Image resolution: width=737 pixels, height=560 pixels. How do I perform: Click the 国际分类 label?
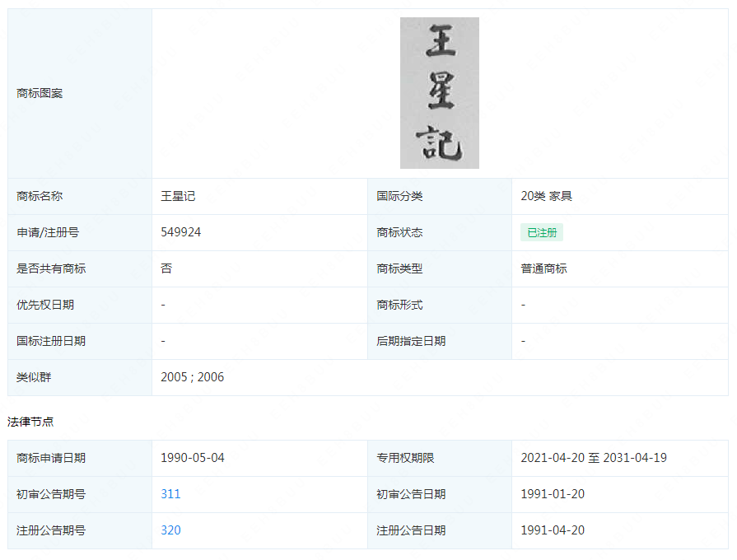(399, 196)
